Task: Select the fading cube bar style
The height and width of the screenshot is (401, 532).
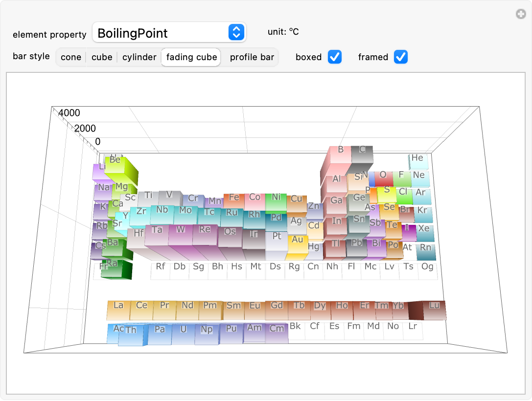Action: 191,57
